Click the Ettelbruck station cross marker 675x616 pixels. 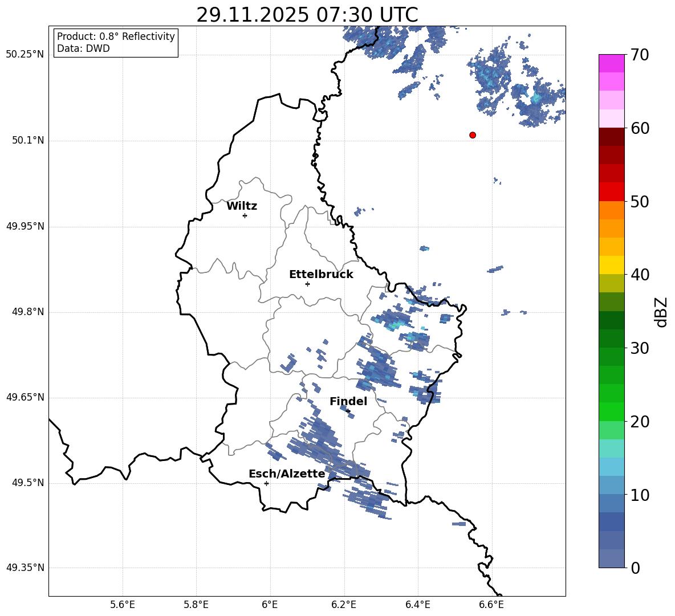307,284
